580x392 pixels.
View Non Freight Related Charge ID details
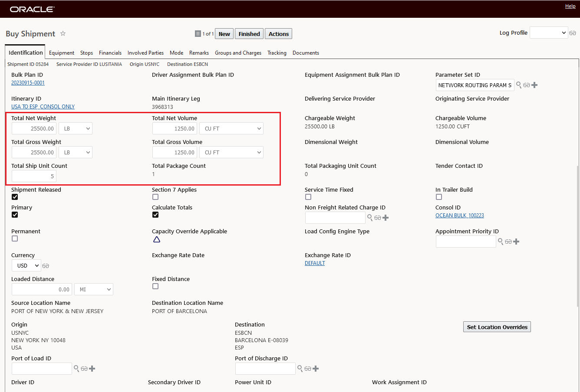pyautogui.click(x=378, y=218)
